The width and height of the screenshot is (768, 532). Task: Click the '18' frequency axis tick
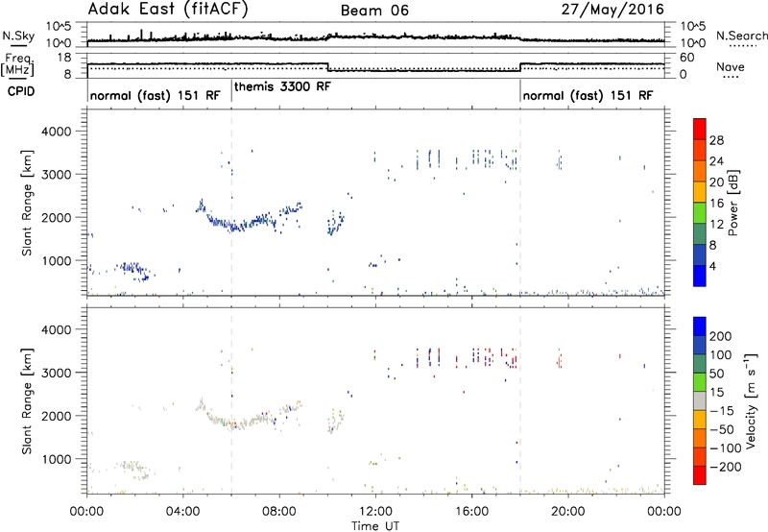point(64,58)
